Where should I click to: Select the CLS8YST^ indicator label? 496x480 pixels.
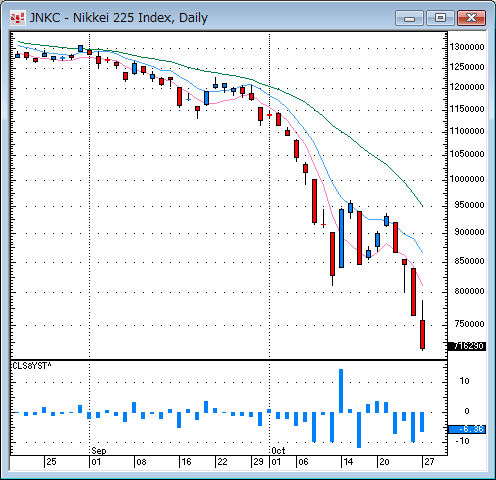coord(32,366)
